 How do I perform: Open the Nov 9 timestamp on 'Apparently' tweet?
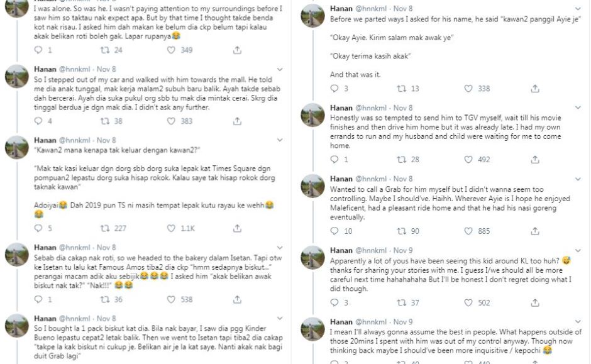pyautogui.click(x=404, y=250)
